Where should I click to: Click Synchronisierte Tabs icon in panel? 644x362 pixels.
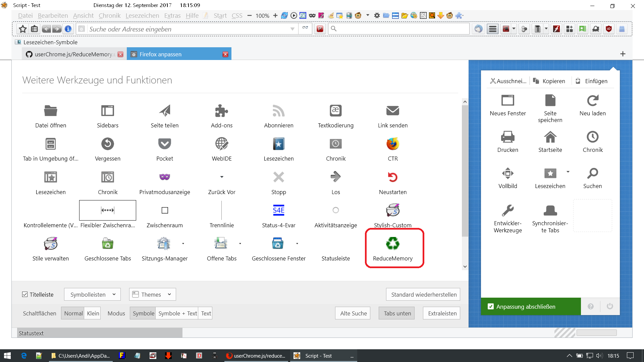[x=550, y=211]
